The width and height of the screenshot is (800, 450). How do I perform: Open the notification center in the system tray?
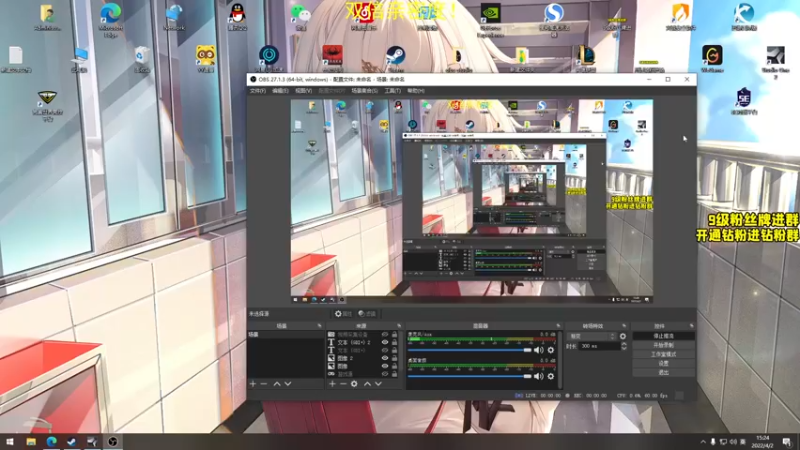point(787,441)
